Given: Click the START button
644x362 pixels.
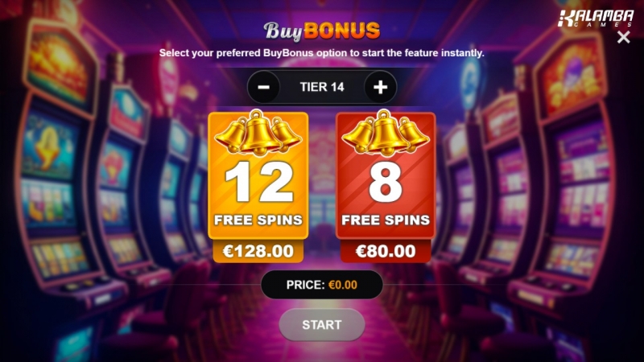Looking at the screenshot, I should [x=322, y=325].
